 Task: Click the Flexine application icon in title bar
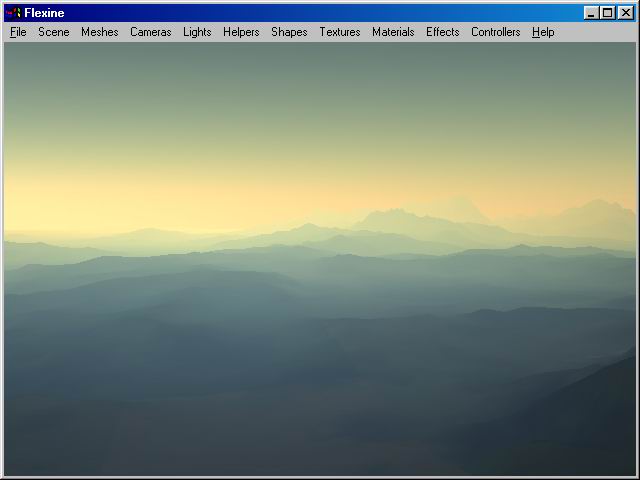pyautogui.click(x=13, y=13)
